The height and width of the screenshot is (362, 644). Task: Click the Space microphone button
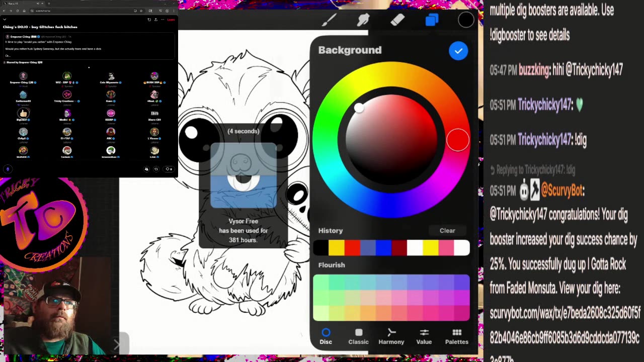pyautogui.click(x=8, y=169)
